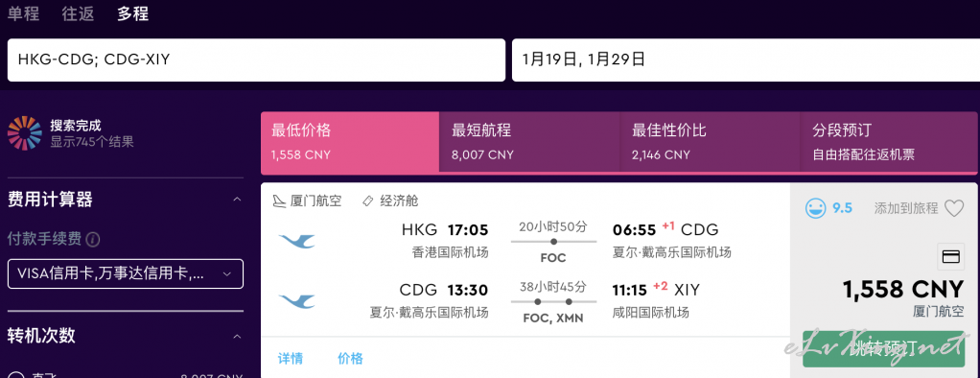Collapse the 转机次数 section

237,337
